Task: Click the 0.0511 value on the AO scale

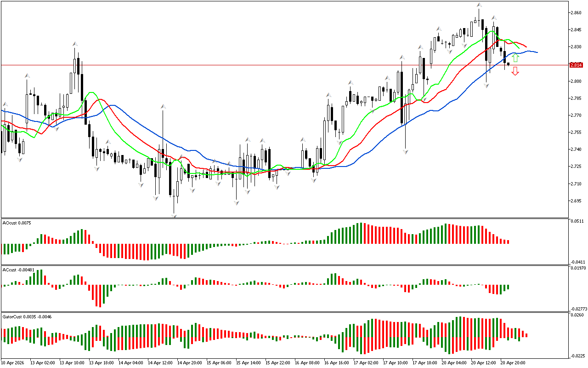Action: tap(577, 221)
